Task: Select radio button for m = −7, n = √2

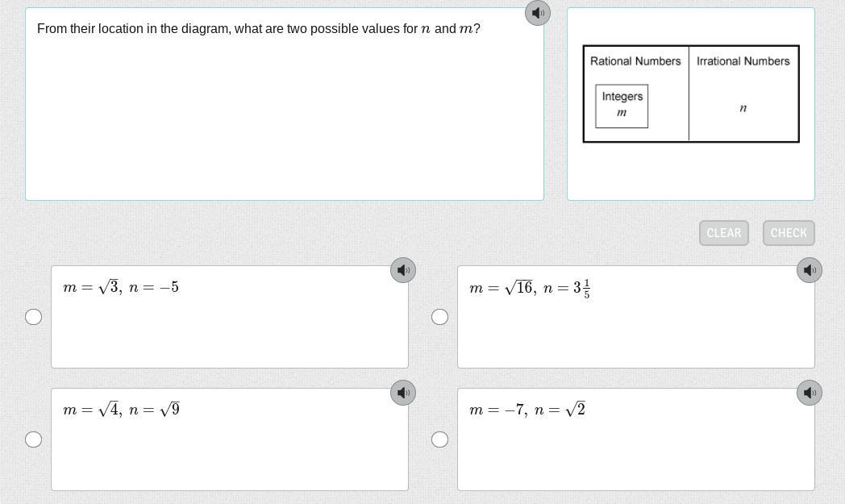Action: [439, 439]
